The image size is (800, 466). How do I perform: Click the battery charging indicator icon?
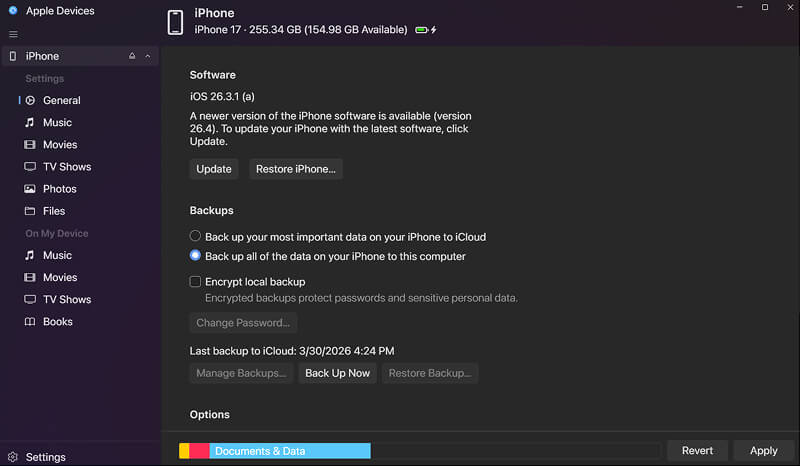[426, 30]
